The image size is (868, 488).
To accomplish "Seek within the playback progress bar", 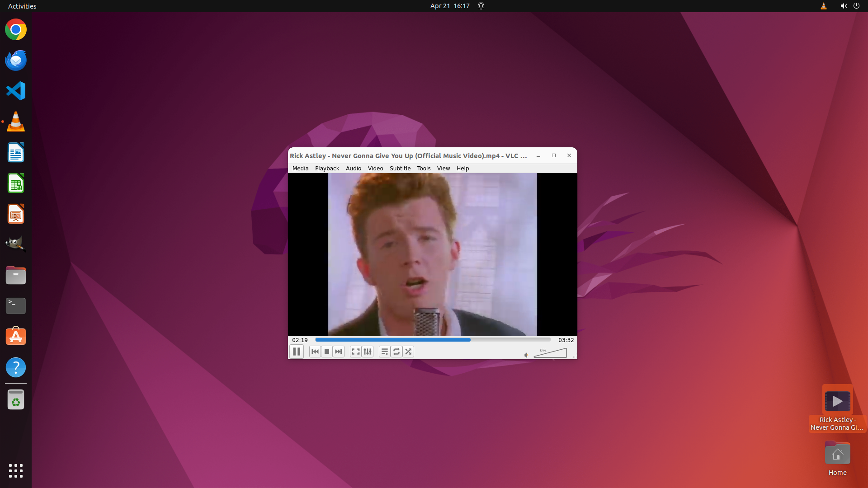I will coord(433,340).
